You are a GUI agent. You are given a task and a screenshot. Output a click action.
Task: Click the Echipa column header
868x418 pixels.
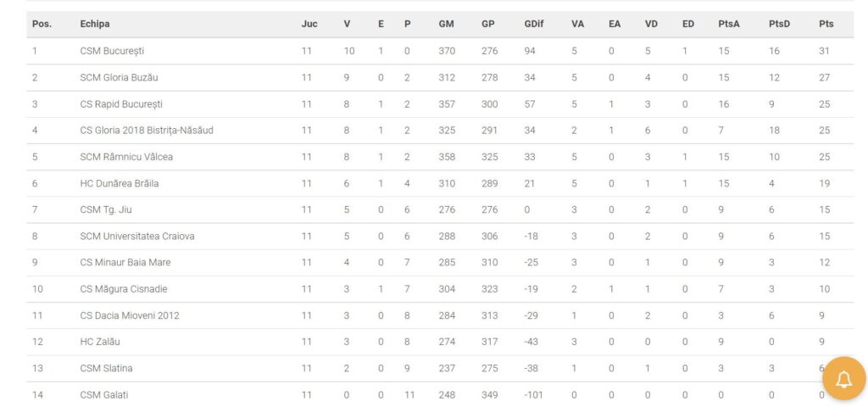[95, 25]
